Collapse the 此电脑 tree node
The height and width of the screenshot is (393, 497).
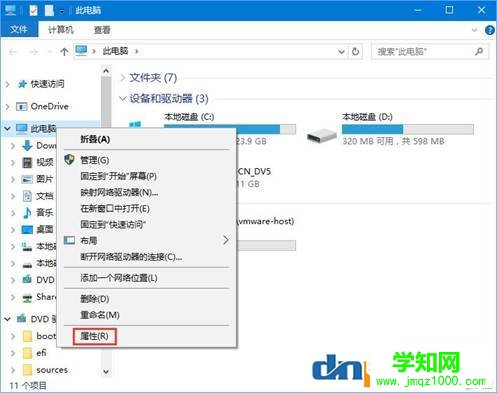8,128
